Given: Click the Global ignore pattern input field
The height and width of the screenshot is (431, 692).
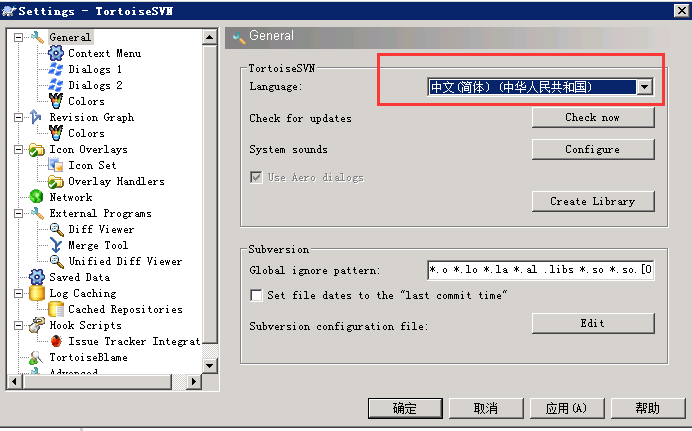Looking at the screenshot, I should 541,270.
